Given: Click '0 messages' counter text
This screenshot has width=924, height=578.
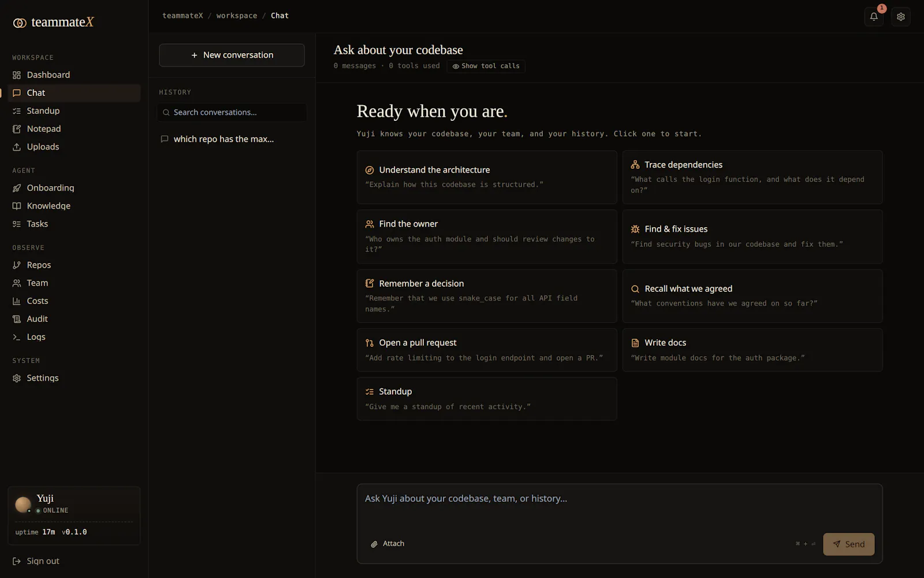Looking at the screenshot, I should pyautogui.click(x=355, y=66).
